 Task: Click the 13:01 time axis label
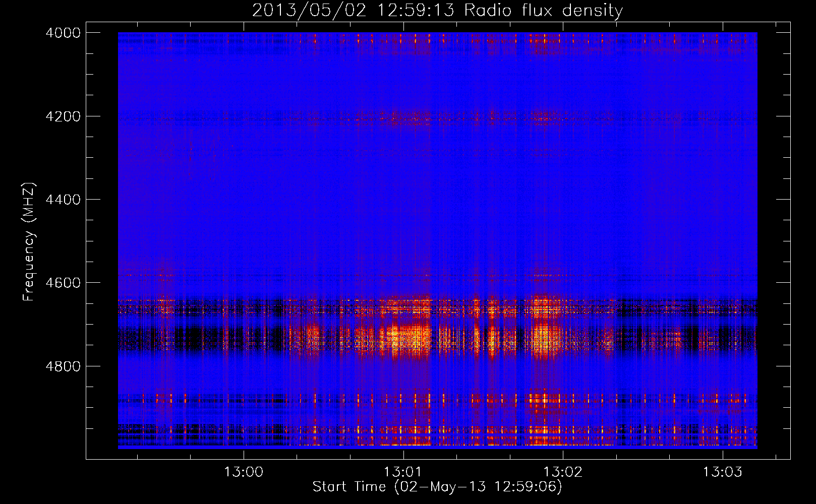403,472
